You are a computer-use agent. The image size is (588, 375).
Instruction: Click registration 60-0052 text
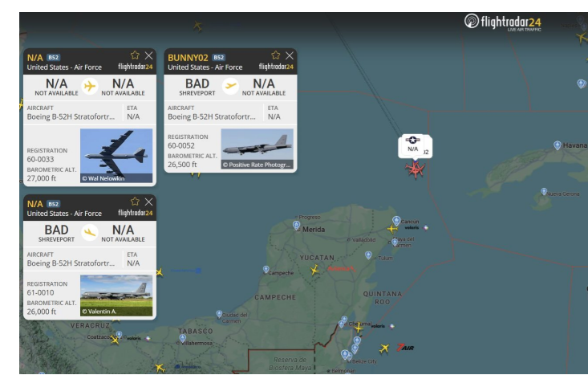pyautogui.click(x=181, y=145)
